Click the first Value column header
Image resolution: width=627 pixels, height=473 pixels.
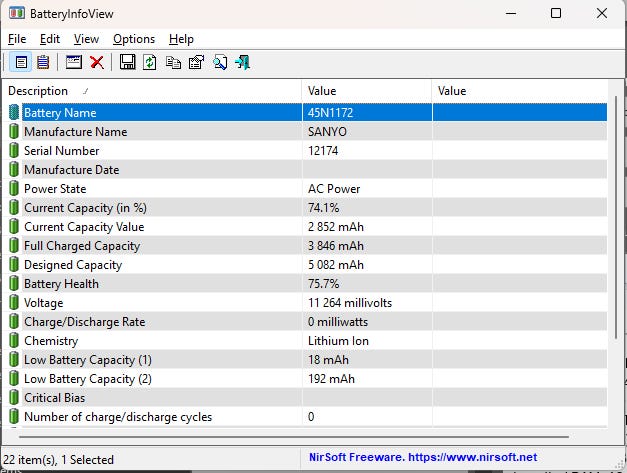[366, 91]
